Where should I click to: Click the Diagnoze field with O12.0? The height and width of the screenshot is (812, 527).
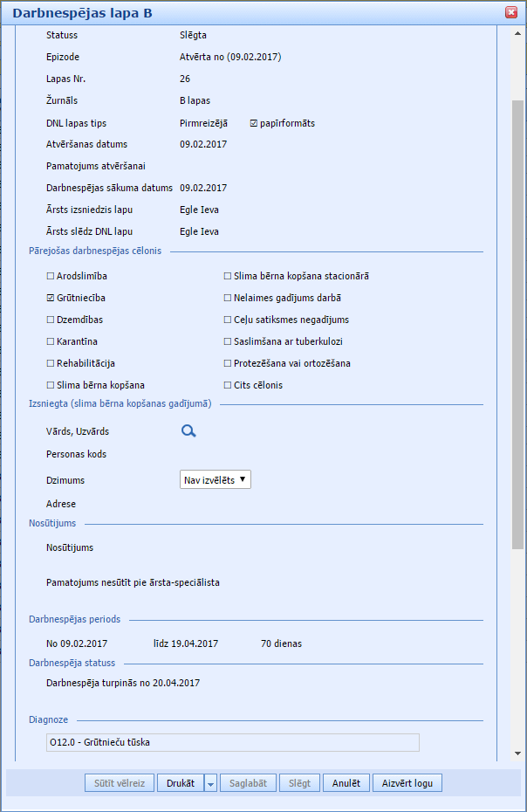233,743
